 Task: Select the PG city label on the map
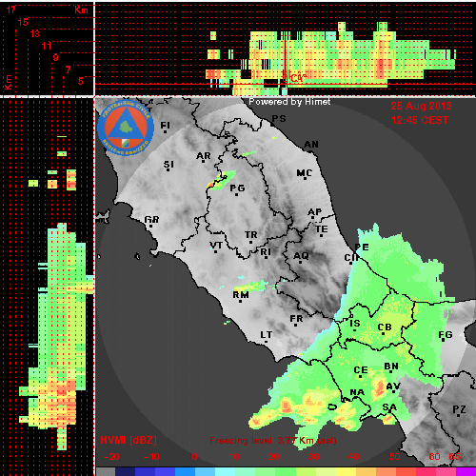(237, 188)
